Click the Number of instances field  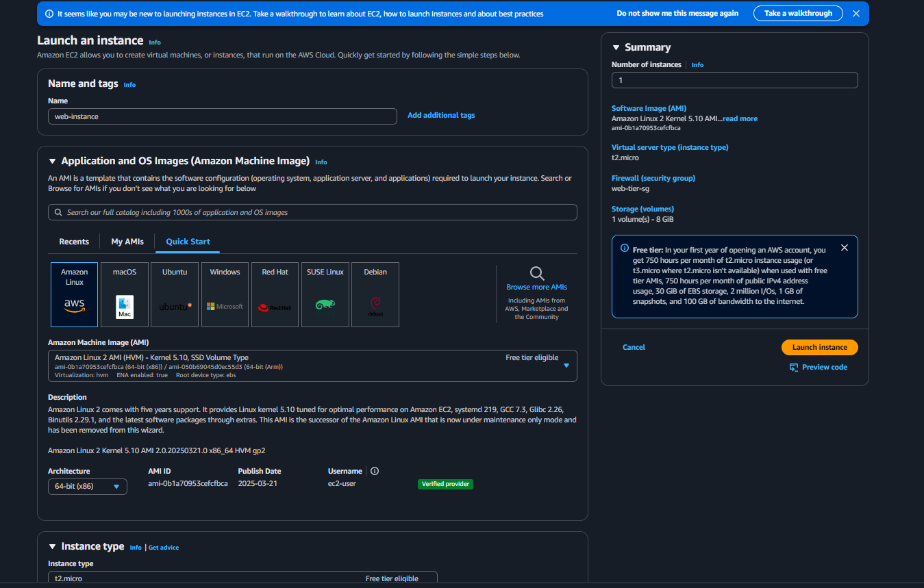(734, 80)
